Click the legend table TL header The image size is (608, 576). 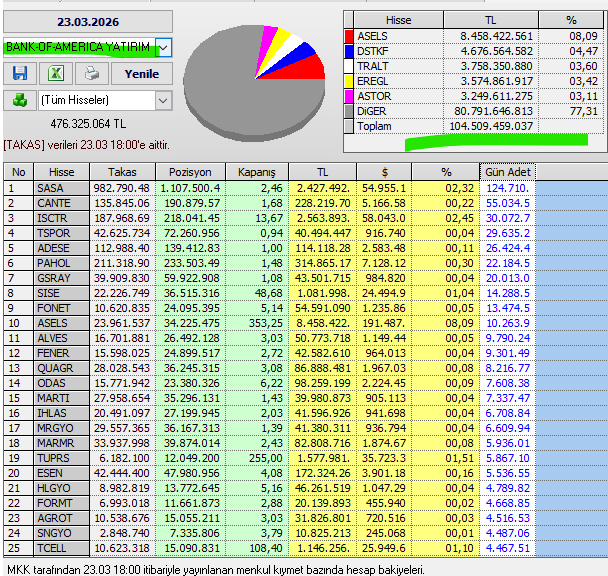tap(491, 20)
